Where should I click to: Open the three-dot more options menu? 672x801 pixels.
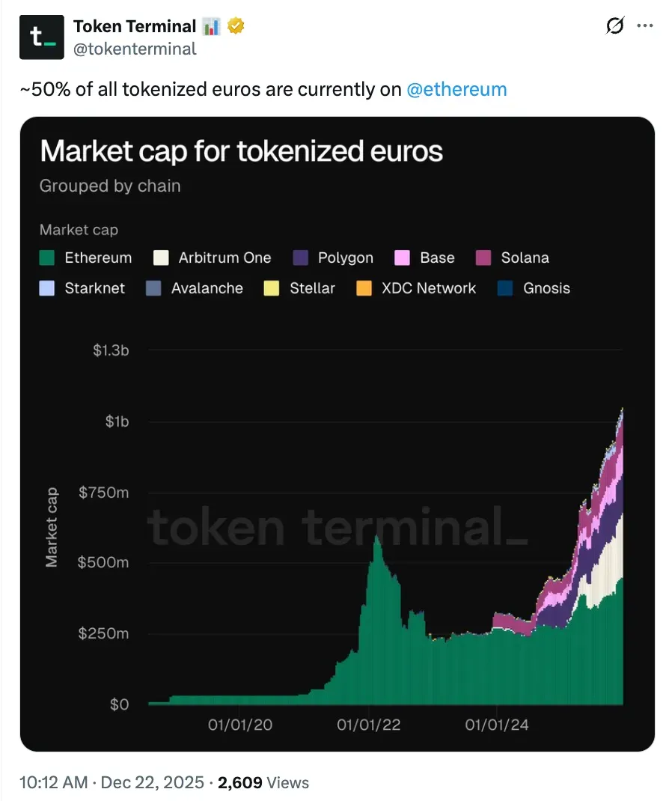click(645, 26)
